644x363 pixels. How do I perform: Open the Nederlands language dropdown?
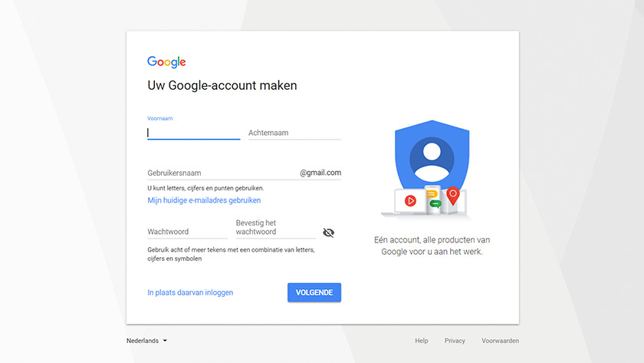(x=146, y=341)
